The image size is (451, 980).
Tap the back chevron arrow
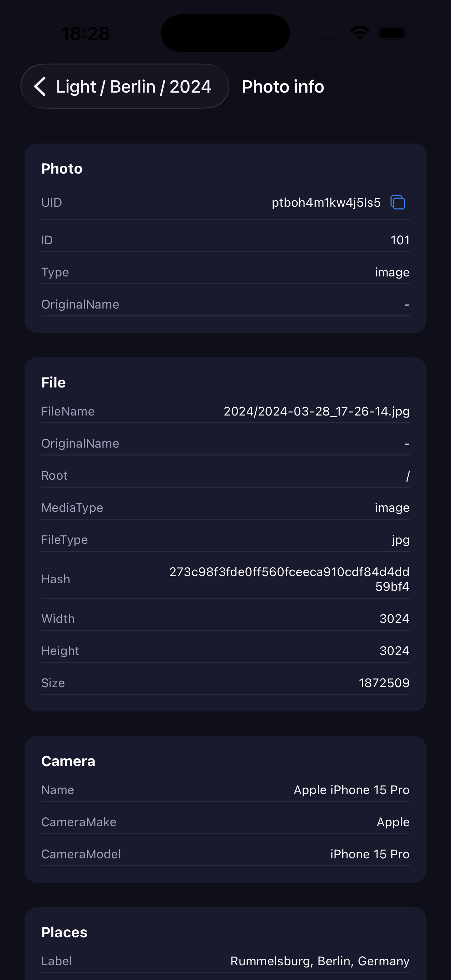click(40, 86)
